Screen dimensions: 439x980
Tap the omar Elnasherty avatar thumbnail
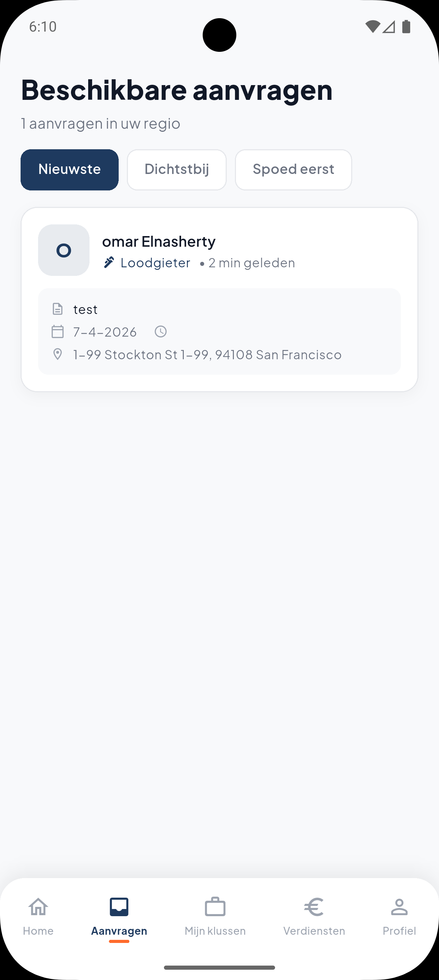click(x=64, y=250)
